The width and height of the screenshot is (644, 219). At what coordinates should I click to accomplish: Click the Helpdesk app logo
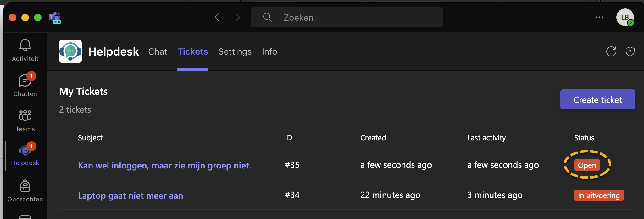coord(70,51)
